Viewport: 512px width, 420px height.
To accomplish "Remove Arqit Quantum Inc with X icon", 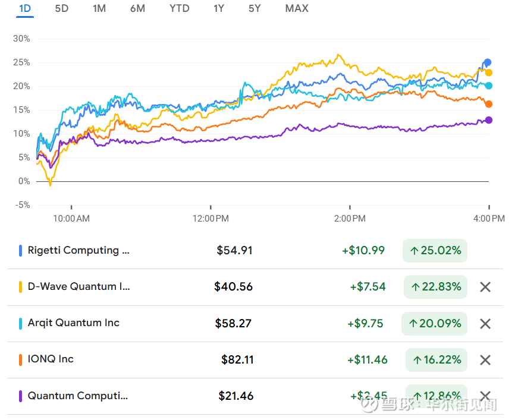I will [x=485, y=324].
